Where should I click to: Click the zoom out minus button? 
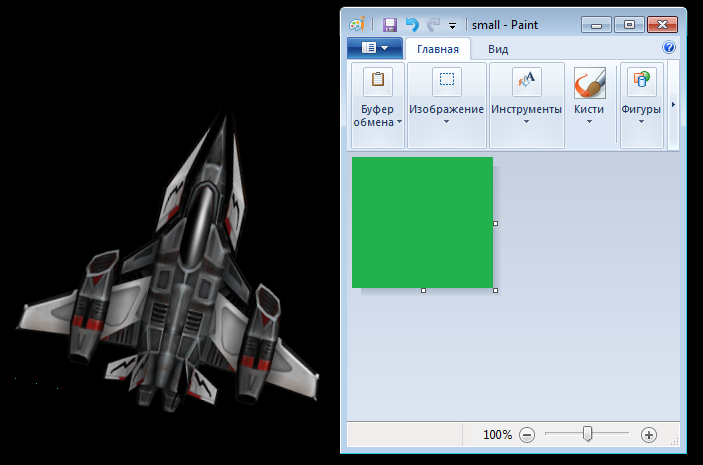pos(527,435)
